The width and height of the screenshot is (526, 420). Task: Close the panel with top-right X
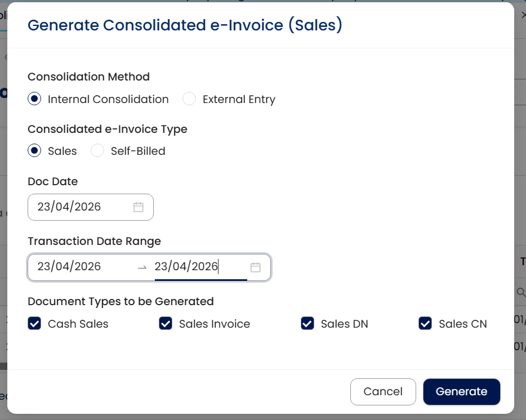524,15
